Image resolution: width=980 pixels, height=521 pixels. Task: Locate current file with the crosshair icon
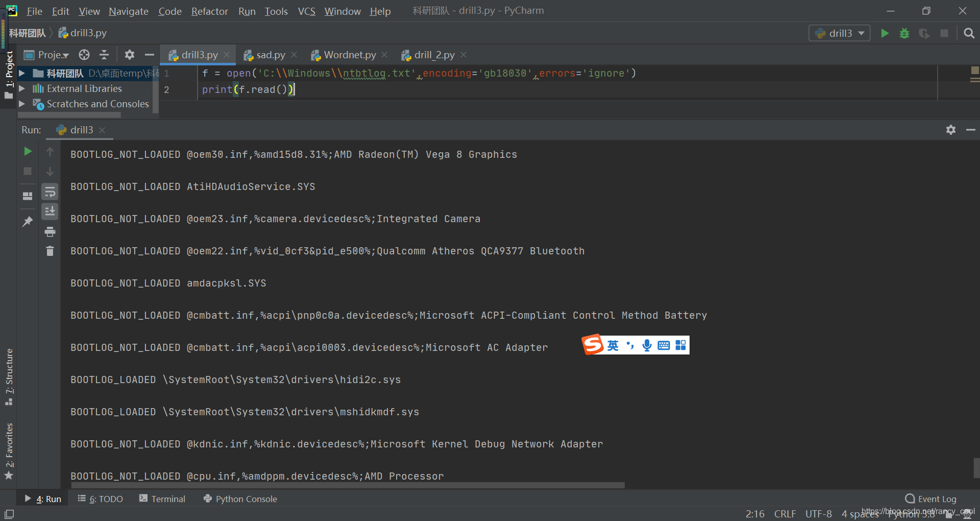84,55
